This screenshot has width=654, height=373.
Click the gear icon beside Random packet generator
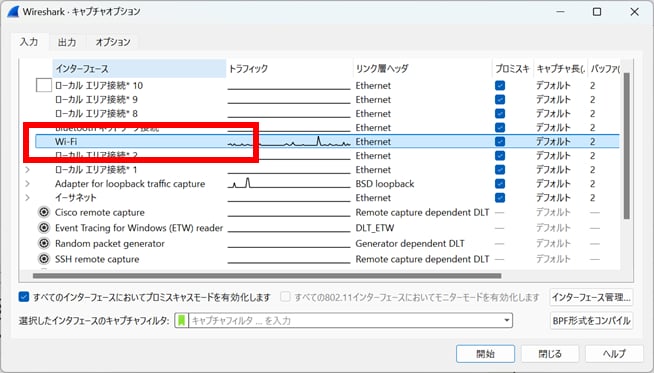point(44,243)
